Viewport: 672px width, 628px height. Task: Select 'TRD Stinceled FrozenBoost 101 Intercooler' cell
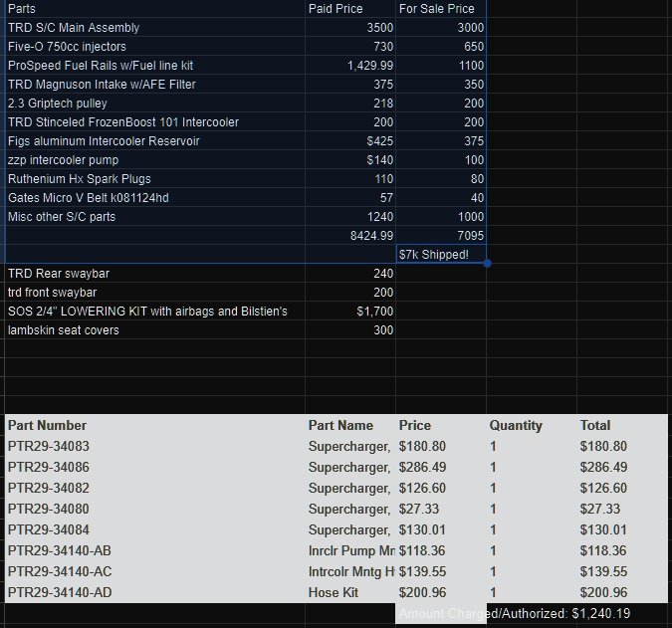(154, 121)
